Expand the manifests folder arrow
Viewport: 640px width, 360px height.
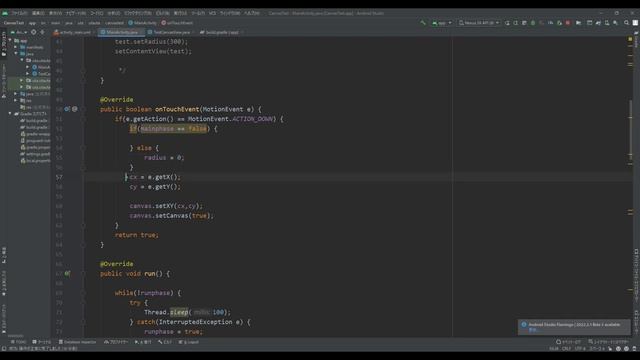(x=16, y=47)
